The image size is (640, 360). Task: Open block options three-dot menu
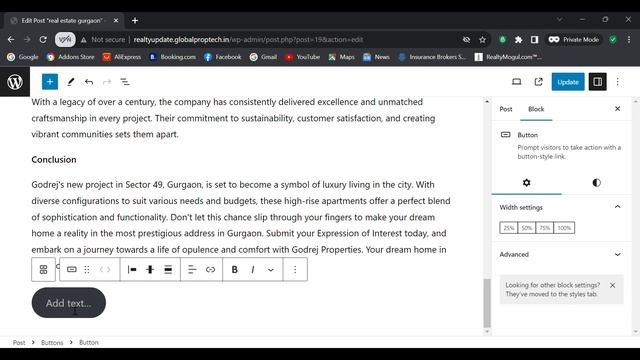(x=295, y=269)
